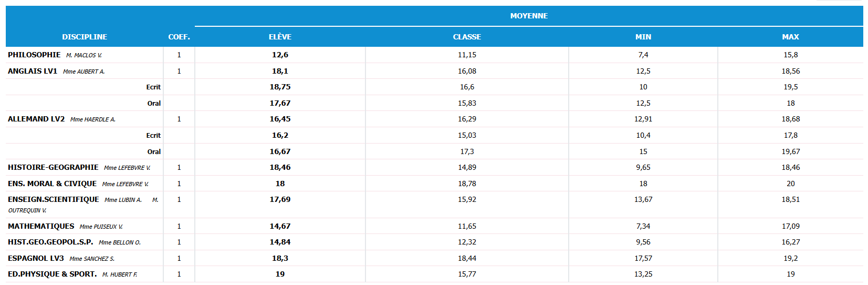Click the DISCIPLINE column header
Screen dimensions: 868x285
pyautogui.click(x=85, y=37)
